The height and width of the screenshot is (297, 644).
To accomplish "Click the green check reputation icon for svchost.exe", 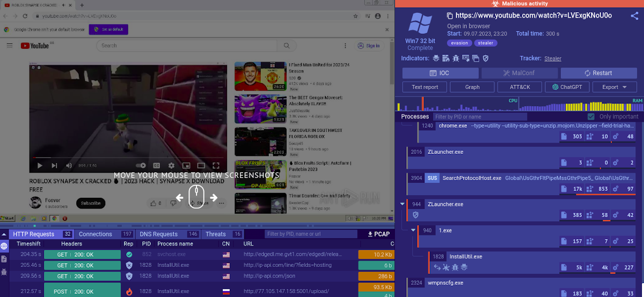I will click(x=129, y=255).
